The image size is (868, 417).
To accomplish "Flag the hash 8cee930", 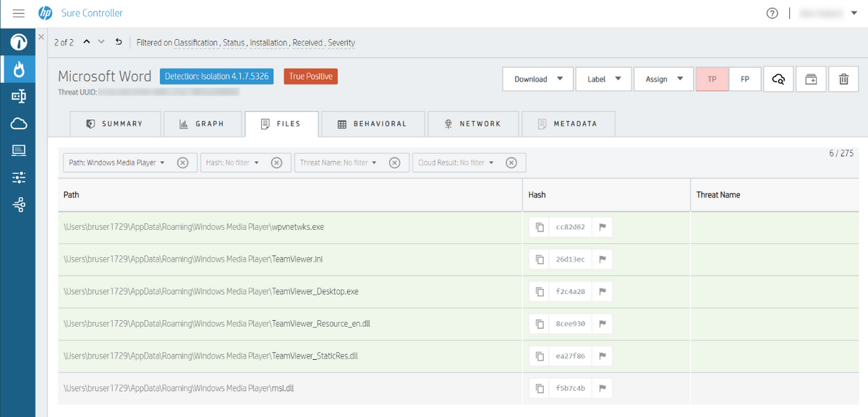I will click(602, 324).
